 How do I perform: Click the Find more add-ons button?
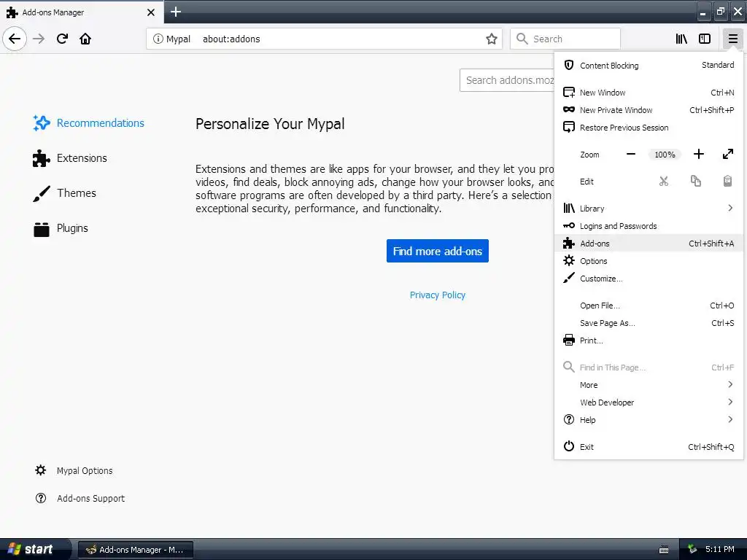pos(438,251)
